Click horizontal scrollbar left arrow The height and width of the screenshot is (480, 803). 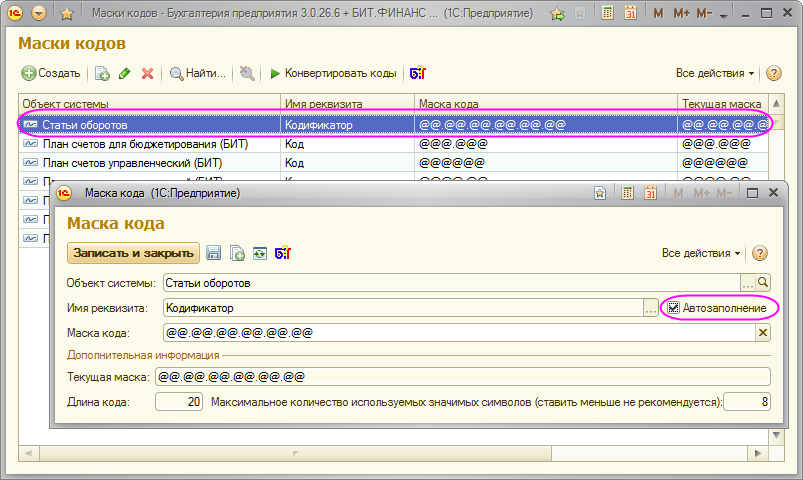click(x=29, y=453)
